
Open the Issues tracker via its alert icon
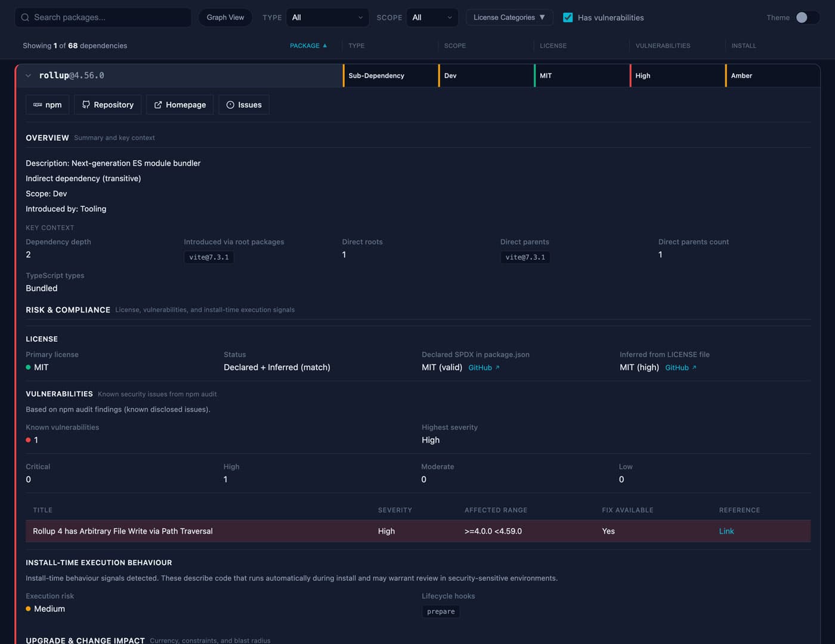point(230,104)
